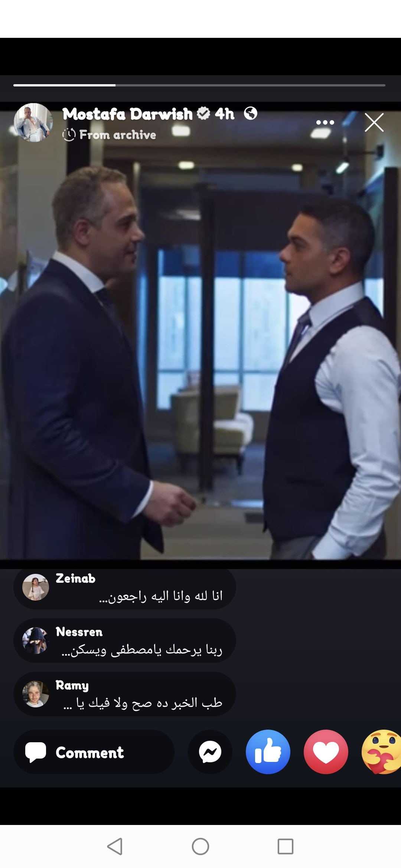Open Messenger reply icon
Screen dimensions: 401x868
point(210,752)
